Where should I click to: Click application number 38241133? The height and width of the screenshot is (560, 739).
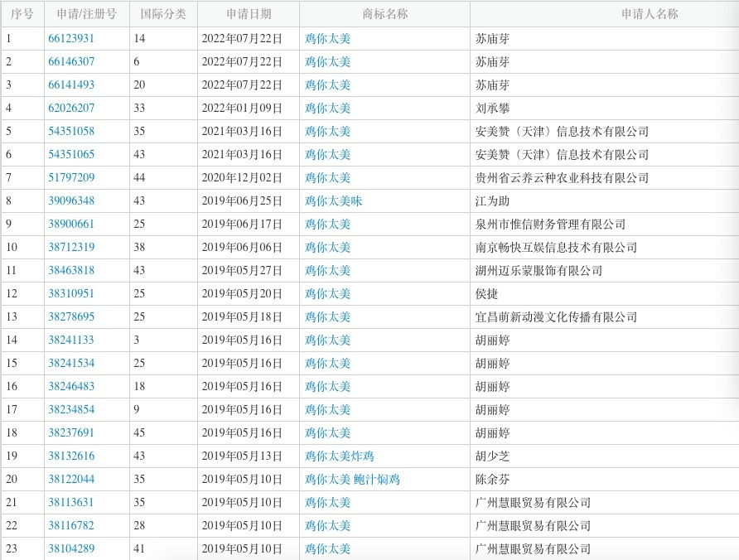tap(71, 340)
